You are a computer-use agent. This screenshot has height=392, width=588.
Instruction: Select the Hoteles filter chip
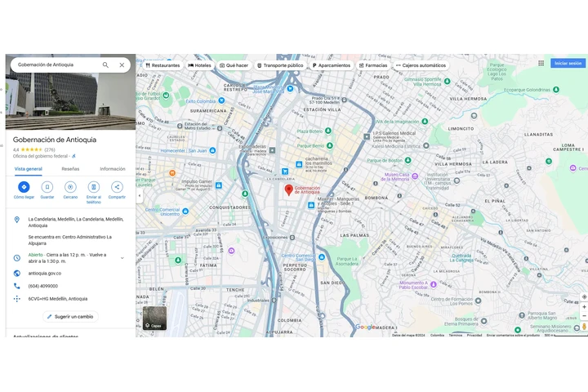tap(199, 65)
